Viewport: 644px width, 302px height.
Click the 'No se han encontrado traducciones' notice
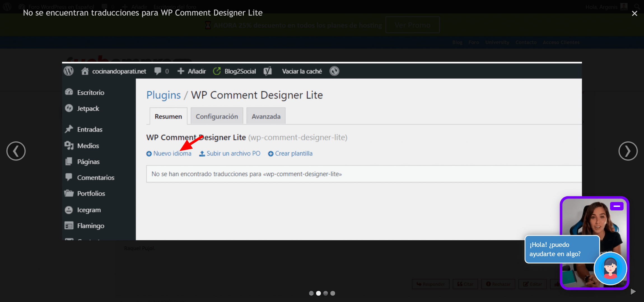click(x=364, y=174)
